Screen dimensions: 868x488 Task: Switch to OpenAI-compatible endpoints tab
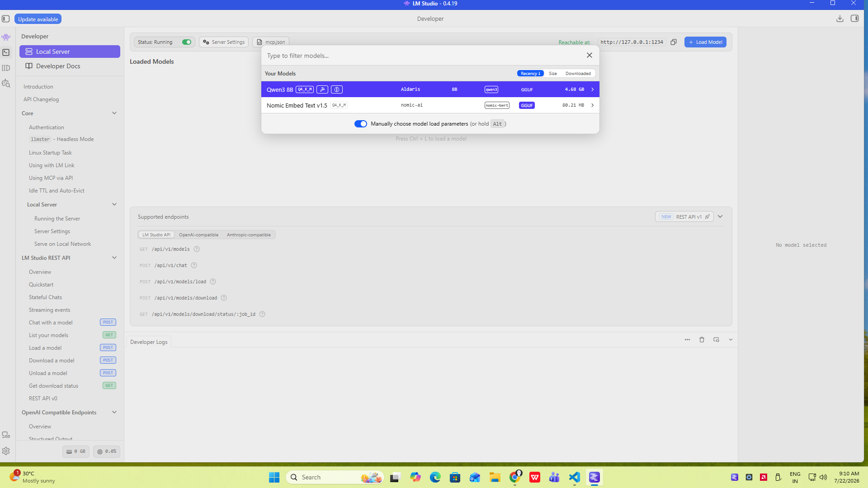(198, 235)
